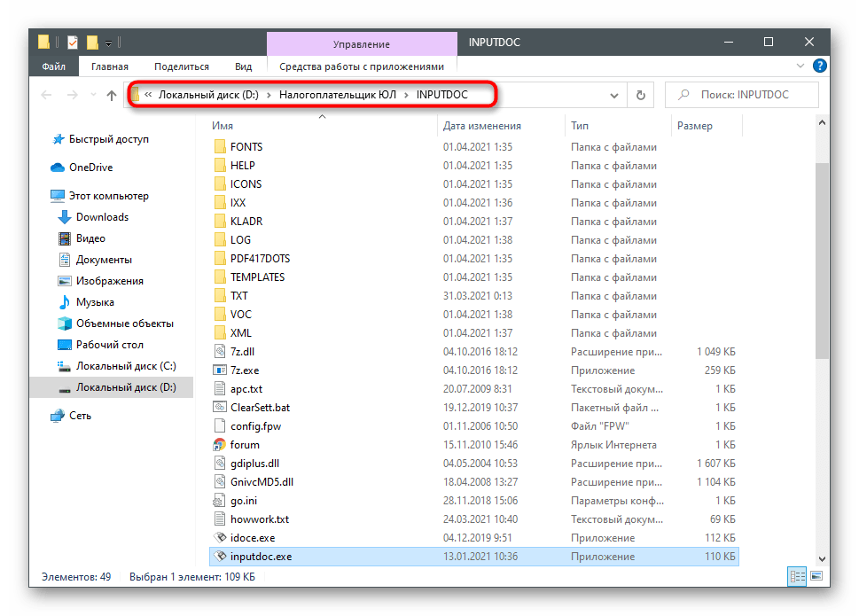This screenshot has height=616, width=859.
Task: Open address bar history dropdown
Action: (x=614, y=95)
